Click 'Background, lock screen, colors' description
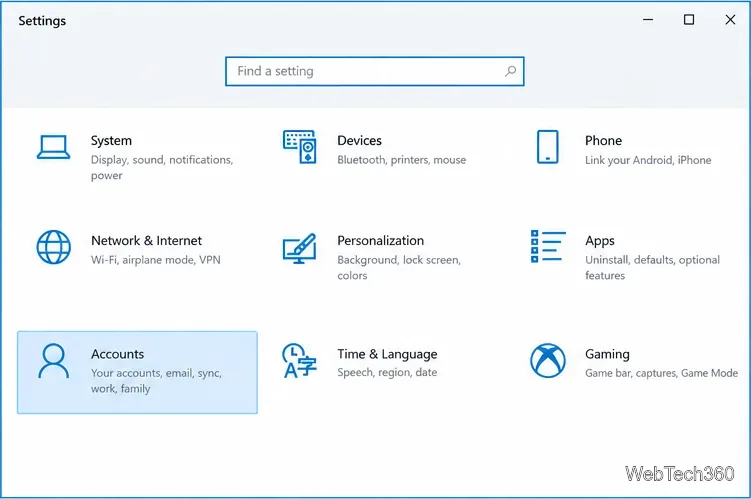Viewport: 751px width, 499px height. [x=399, y=268]
